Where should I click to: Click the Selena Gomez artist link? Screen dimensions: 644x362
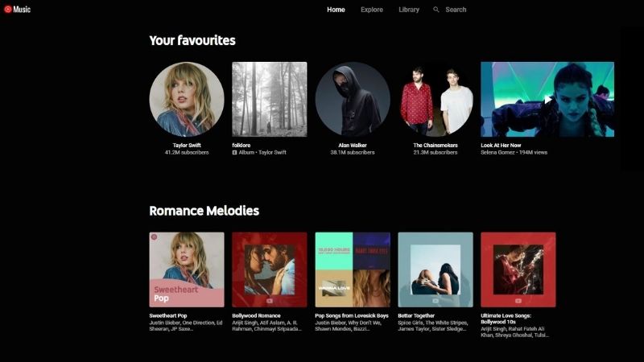(x=497, y=152)
